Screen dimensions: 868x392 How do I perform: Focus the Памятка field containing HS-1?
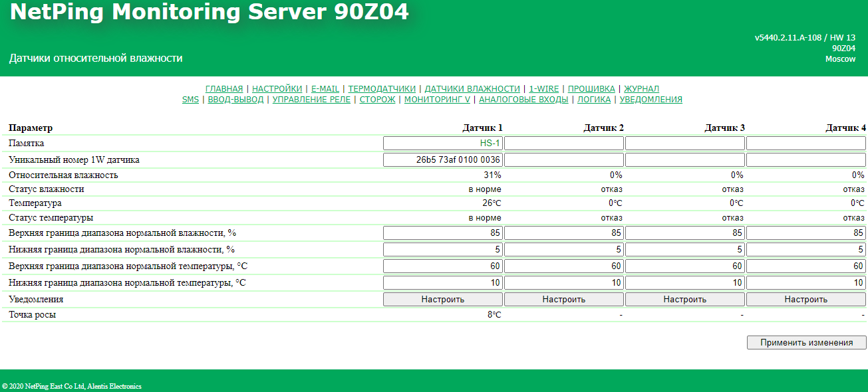[x=443, y=144]
